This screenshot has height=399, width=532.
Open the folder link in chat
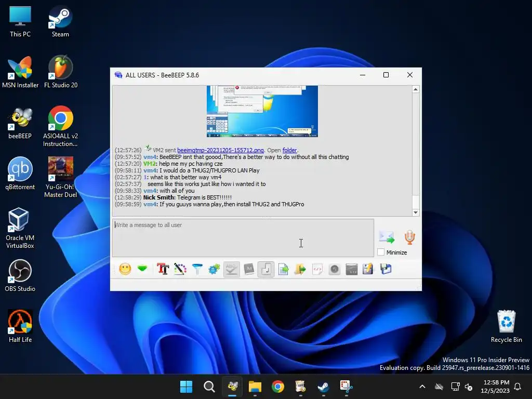(289, 150)
